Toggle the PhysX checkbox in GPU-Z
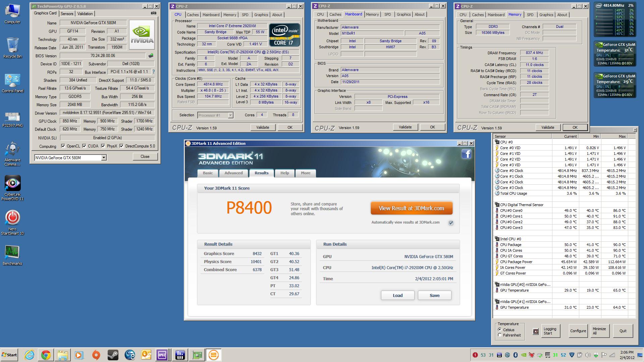 click(103, 146)
